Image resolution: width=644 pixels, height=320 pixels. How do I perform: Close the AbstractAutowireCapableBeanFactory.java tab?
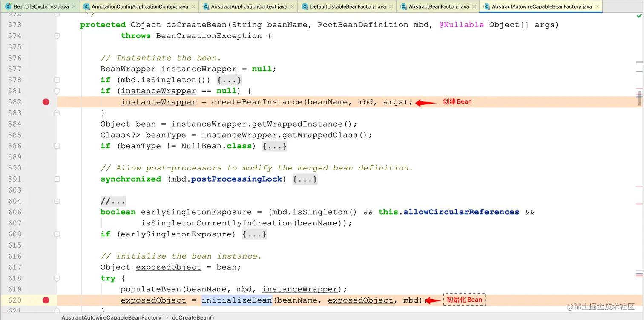[x=597, y=6]
